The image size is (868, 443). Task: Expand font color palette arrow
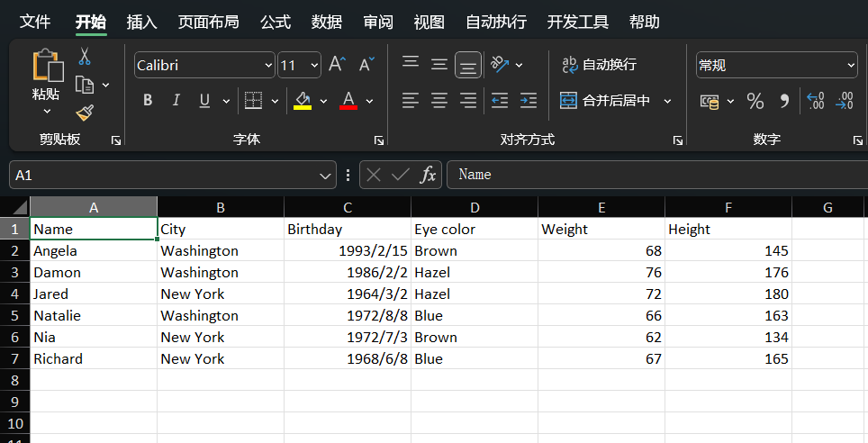[369, 101]
